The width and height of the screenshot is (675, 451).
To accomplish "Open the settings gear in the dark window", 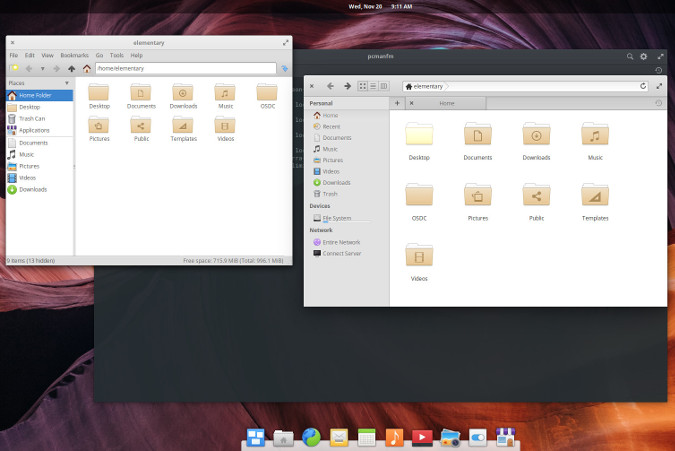I will click(644, 57).
